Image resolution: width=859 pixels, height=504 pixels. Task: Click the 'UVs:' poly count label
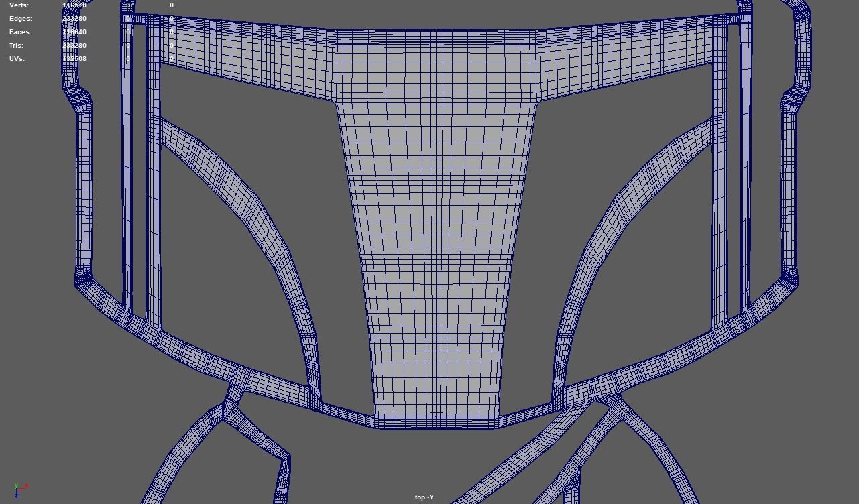(x=17, y=59)
